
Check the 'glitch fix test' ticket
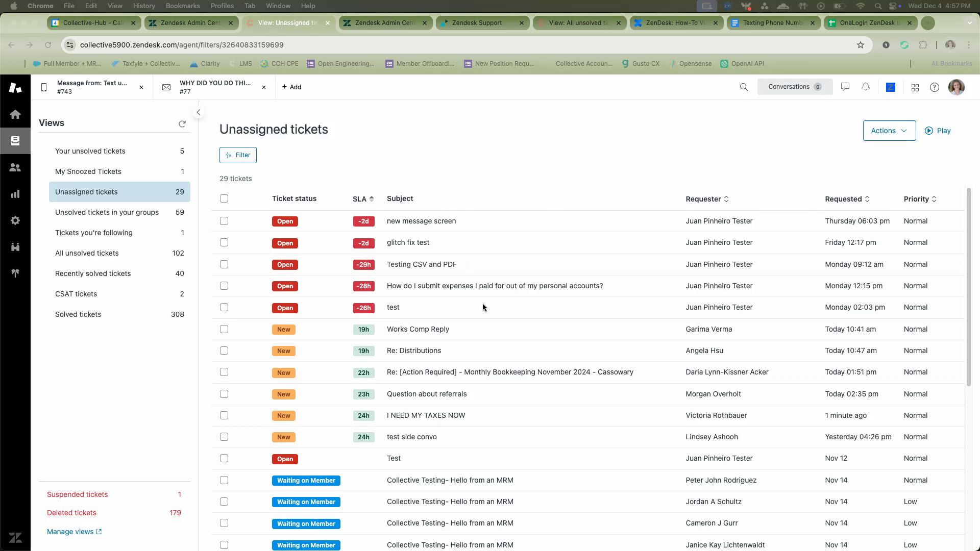224,242
